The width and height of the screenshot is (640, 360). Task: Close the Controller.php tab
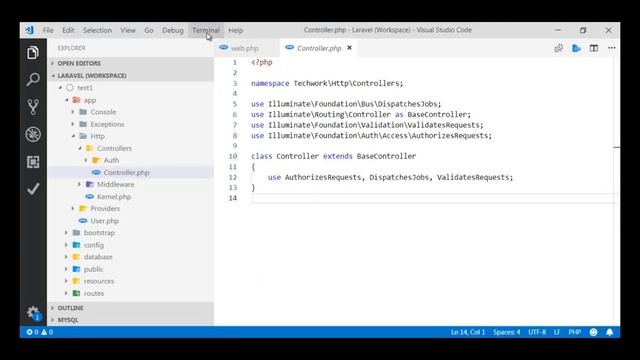pos(349,48)
